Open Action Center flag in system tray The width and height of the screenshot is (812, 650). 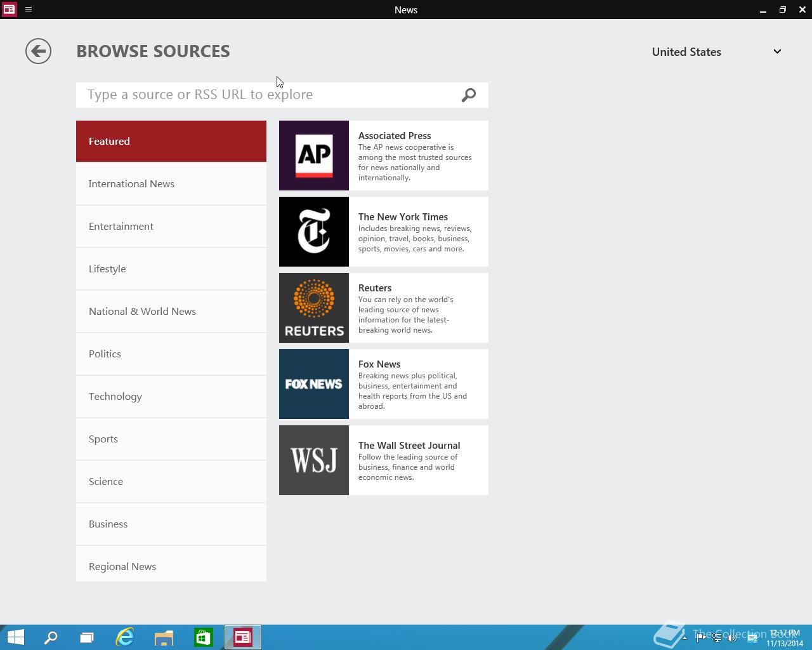701,638
